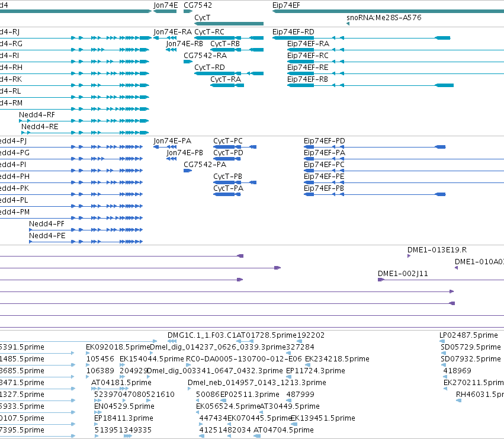Select the 106389 feature label

[x=100, y=371]
